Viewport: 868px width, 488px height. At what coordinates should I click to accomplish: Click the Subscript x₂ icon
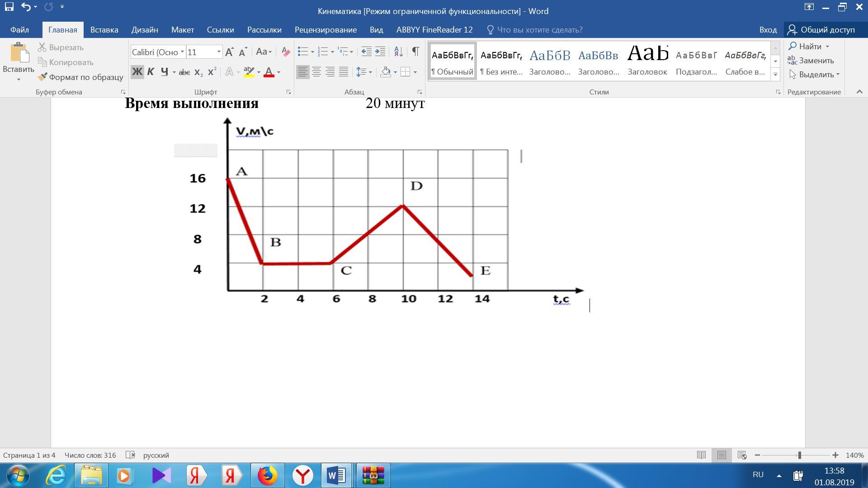coord(198,72)
